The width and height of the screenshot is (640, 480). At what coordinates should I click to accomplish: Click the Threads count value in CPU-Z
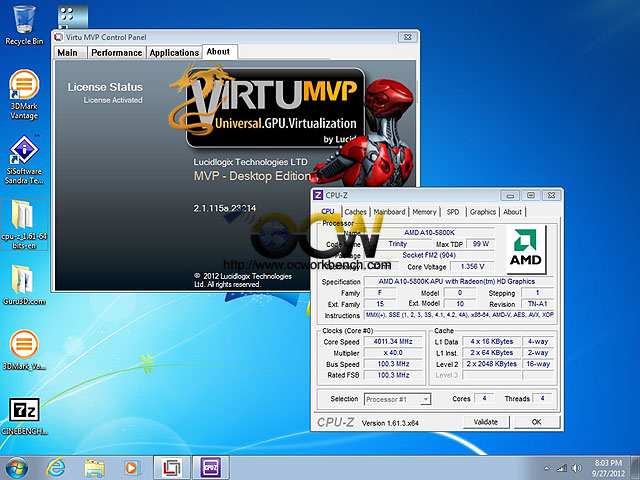tap(542, 398)
